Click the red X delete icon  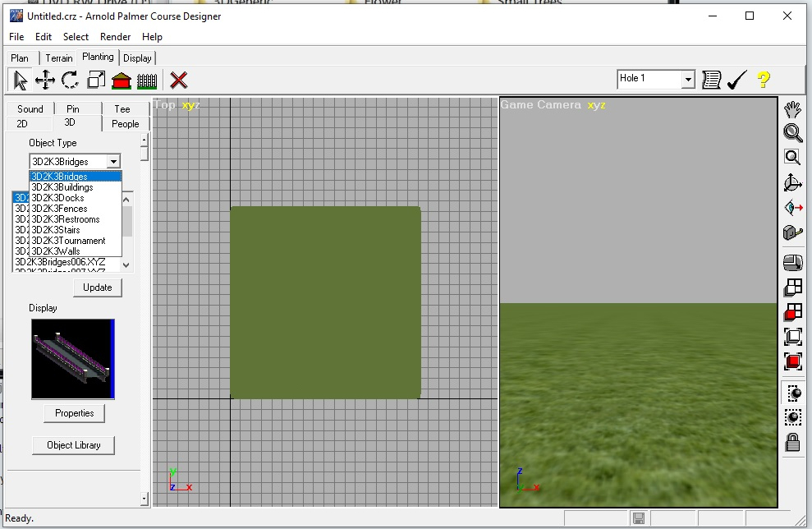tap(179, 80)
